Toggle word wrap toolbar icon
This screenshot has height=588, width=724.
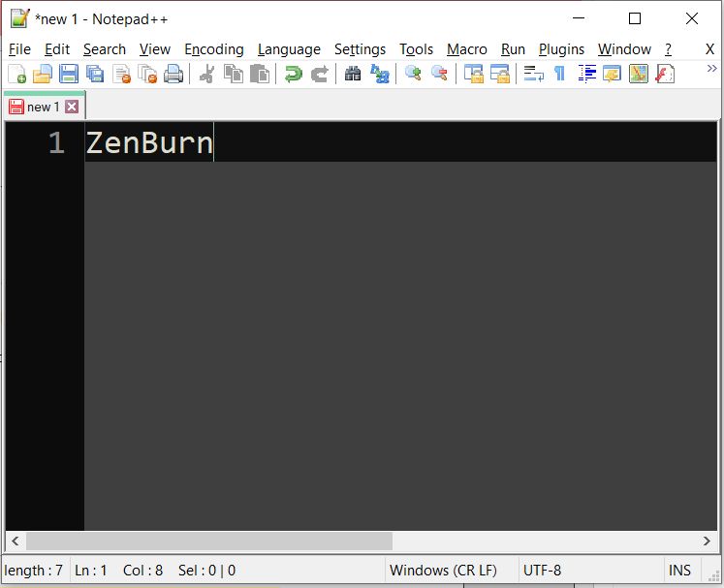(533, 74)
